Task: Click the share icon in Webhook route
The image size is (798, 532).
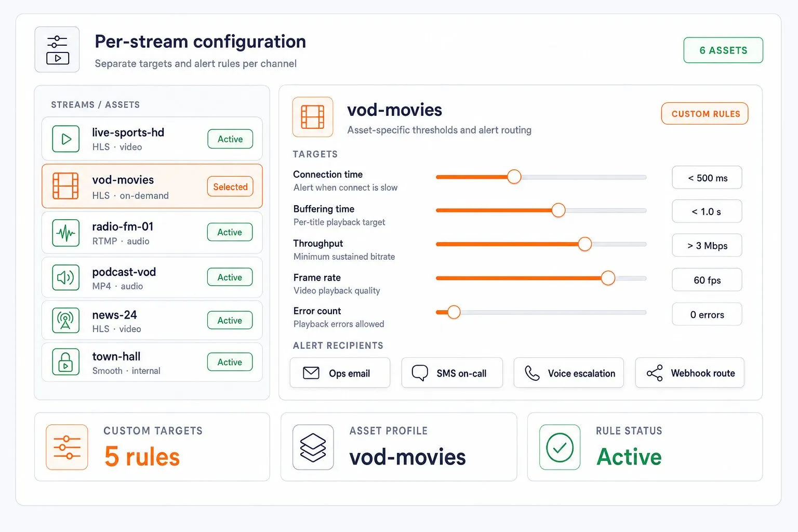Action: pos(655,373)
